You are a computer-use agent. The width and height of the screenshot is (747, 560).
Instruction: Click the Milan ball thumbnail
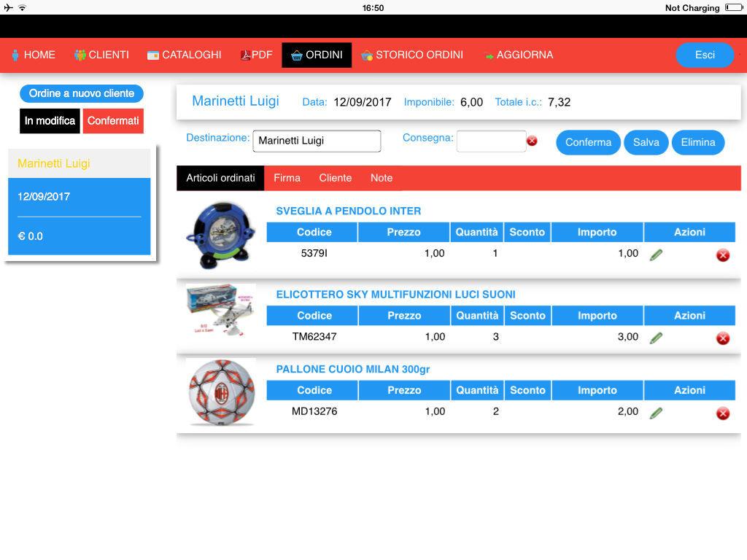(x=222, y=392)
